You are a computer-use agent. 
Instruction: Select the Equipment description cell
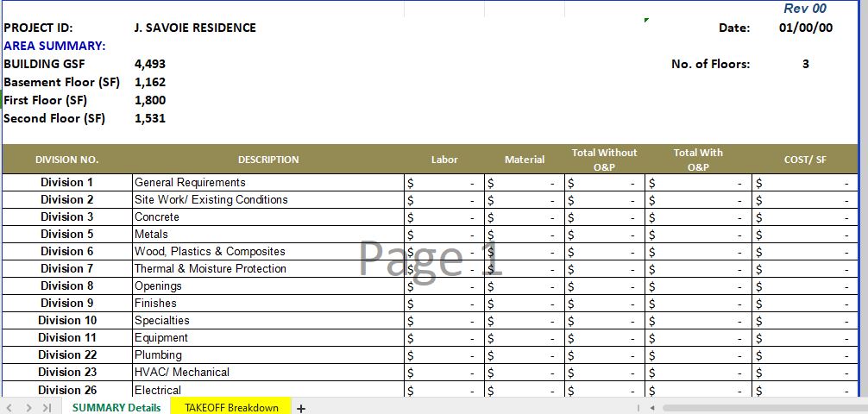(x=268, y=337)
